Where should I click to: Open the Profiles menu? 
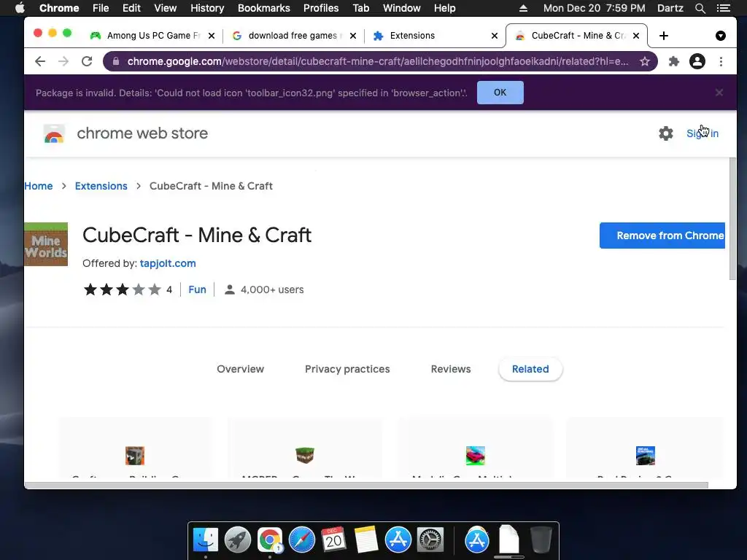click(x=321, y=8)
